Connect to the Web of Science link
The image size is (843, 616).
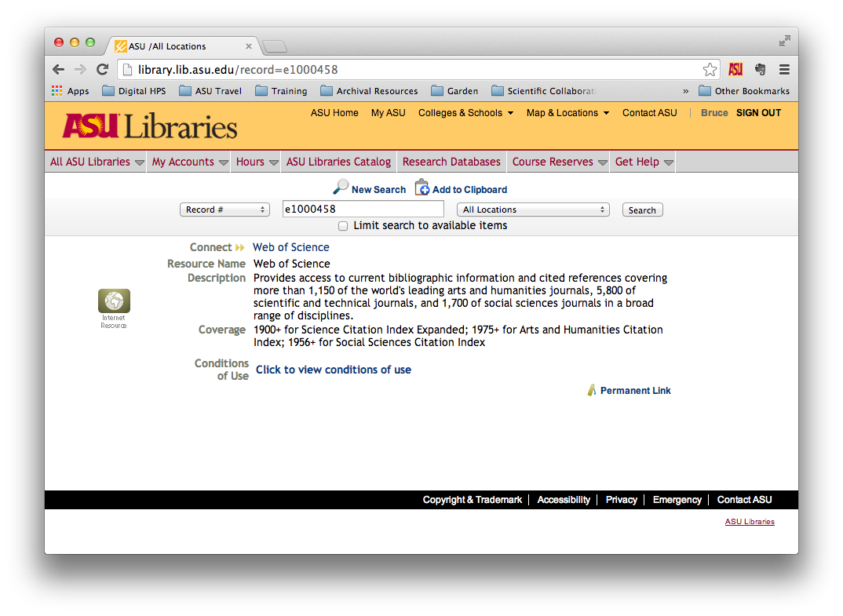(291, 247)
